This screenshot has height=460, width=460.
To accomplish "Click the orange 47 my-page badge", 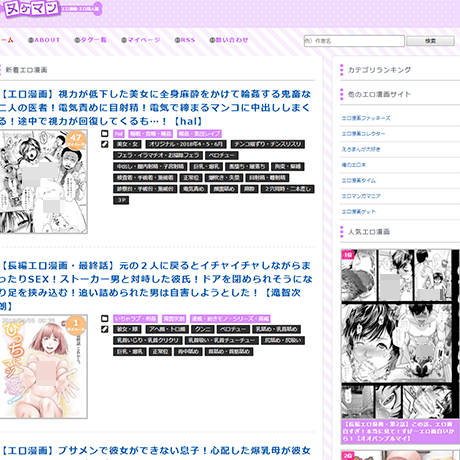I will (76, 140).
